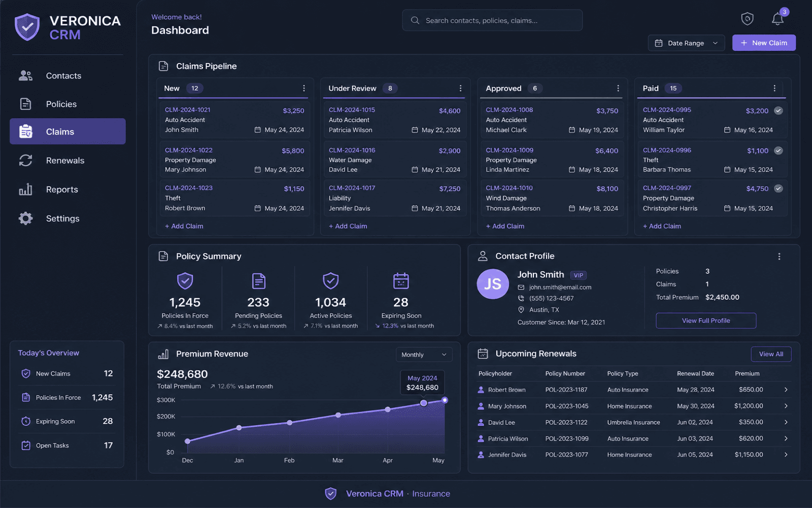Open the Monthly period dropdown

point(424,355)
